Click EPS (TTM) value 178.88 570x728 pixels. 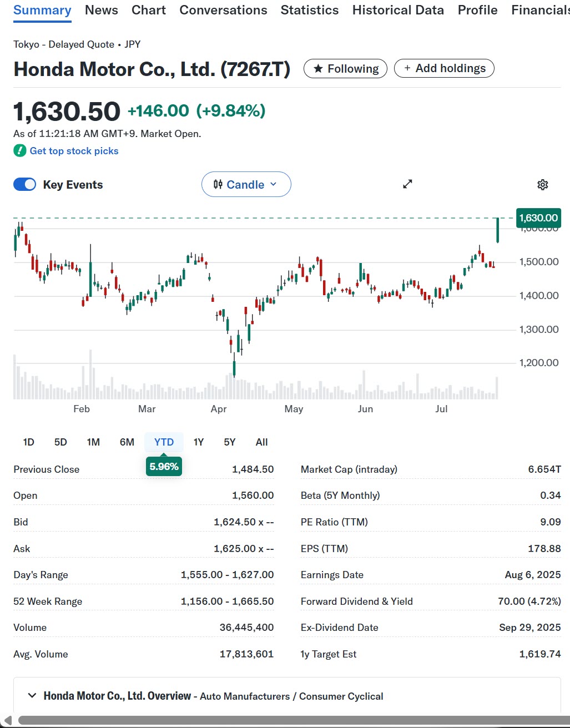544,549
